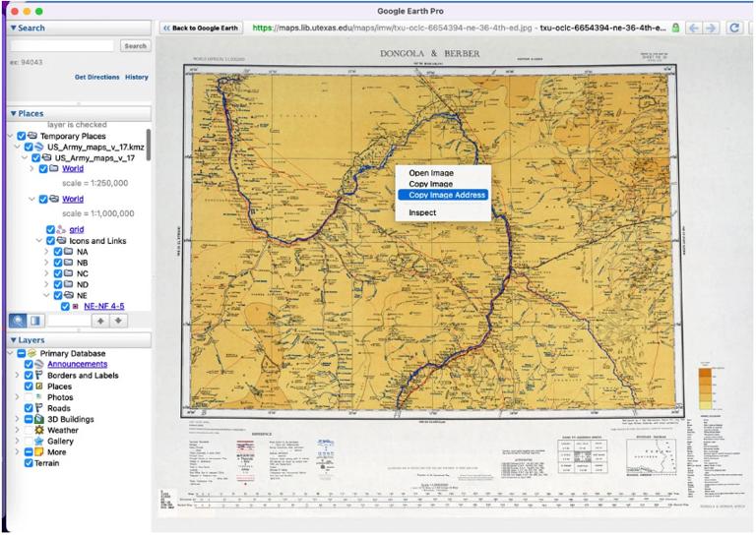Disable the Roads layer checkbox
This screenshot has height=536, width=756.
(x=29, y=408)
